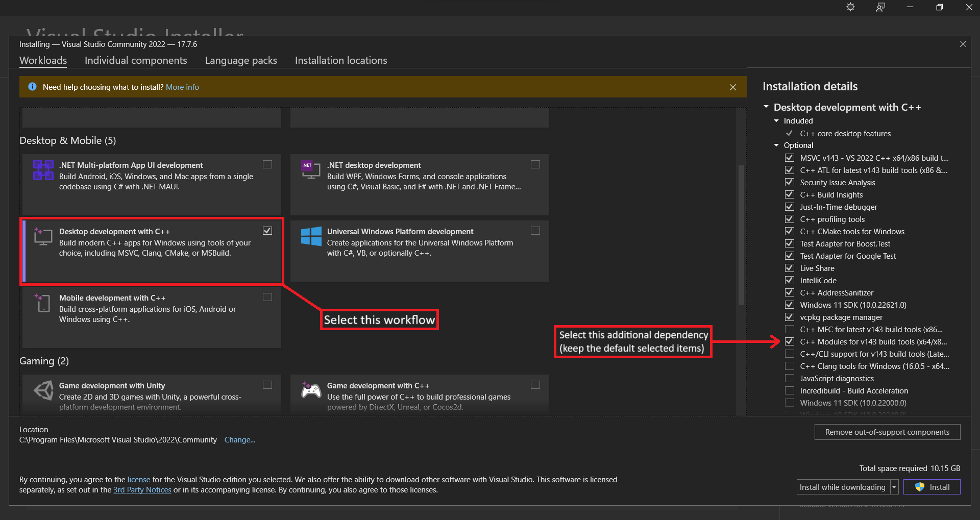Viewport: 980px width, 520px height.
Task: Uncheck Just-In-Time debugger
Action: click(x=790, y=207)
